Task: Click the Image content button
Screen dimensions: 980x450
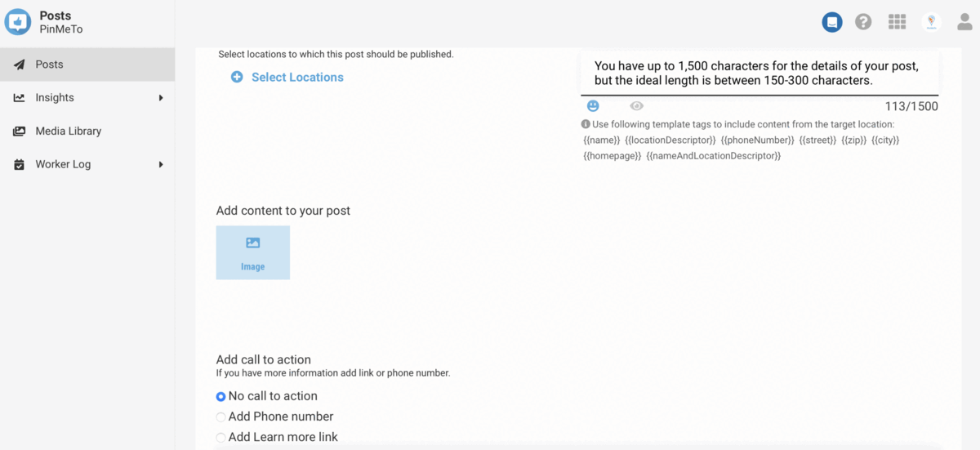Action: pos(253,252)
